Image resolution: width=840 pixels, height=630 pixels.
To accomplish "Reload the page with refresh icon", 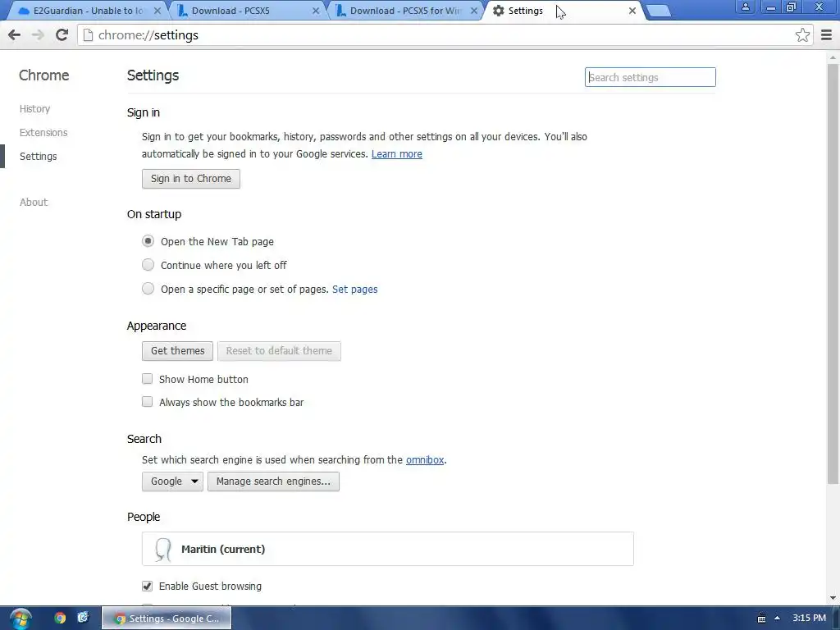I will [x=62, y=34].
